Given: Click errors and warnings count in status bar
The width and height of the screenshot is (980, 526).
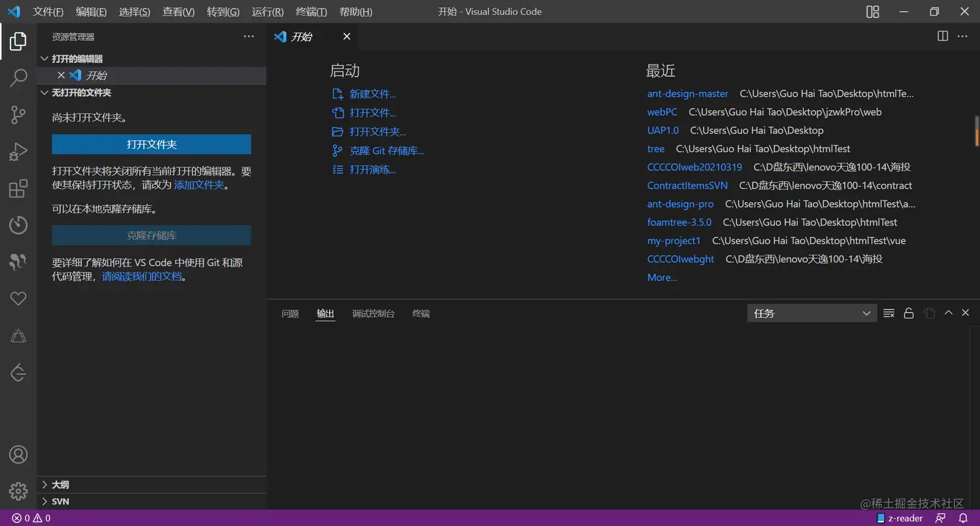Looking at the screenshot, I should click(x=31, y=518).
